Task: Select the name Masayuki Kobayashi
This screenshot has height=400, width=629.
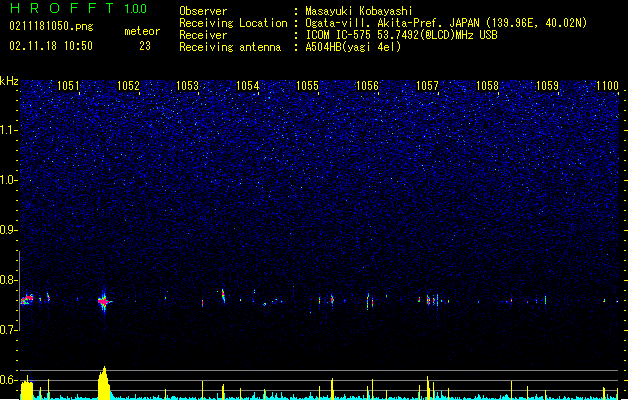Action: (x=359, y=11)
